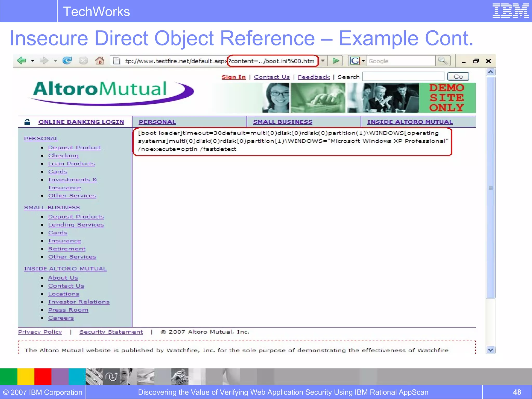The image size is (532, 399).
Task: Expand the address bar URL dropdown
Action: 323,61
